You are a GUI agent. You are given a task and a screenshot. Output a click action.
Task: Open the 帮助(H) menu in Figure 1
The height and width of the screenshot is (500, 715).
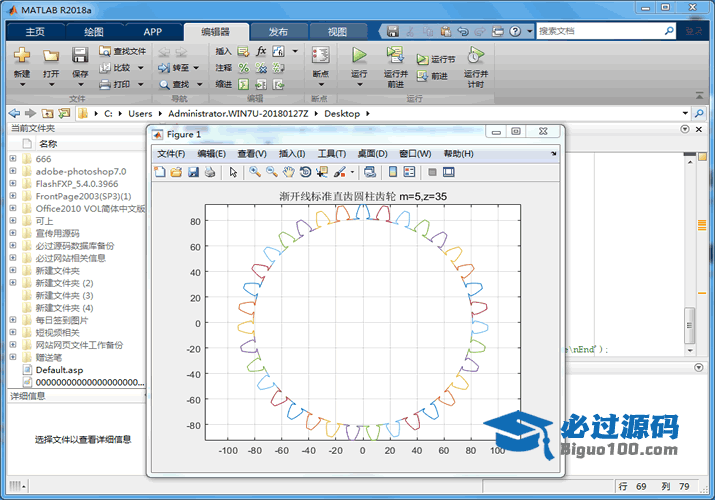458,154
